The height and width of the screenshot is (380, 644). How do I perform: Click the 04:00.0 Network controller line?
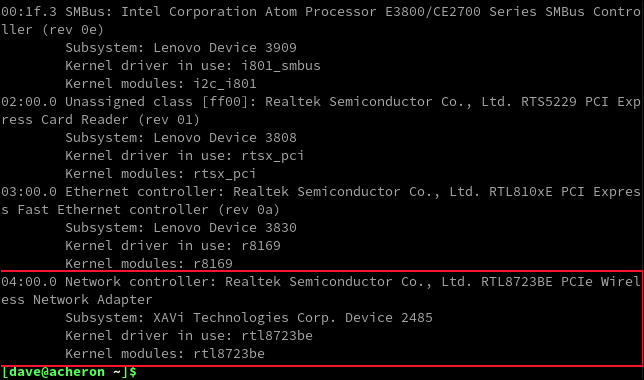[x=321, y=282]
